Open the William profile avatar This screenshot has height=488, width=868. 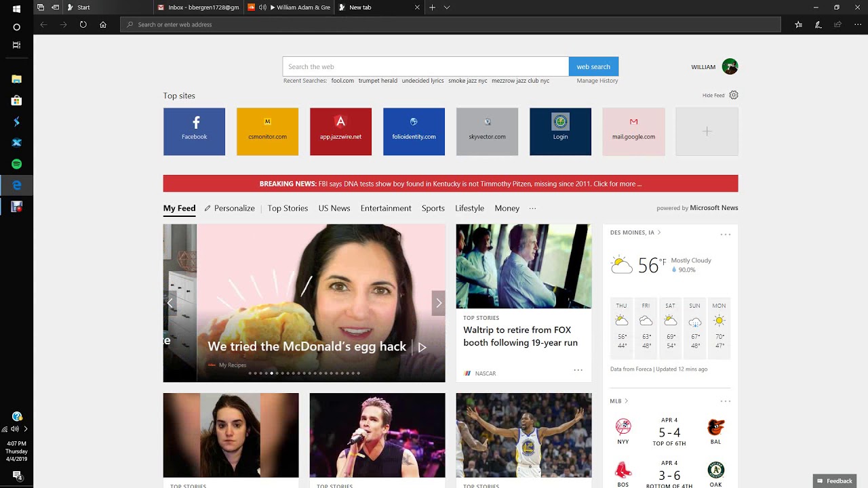pyautogui.click(x=730, y=66)
